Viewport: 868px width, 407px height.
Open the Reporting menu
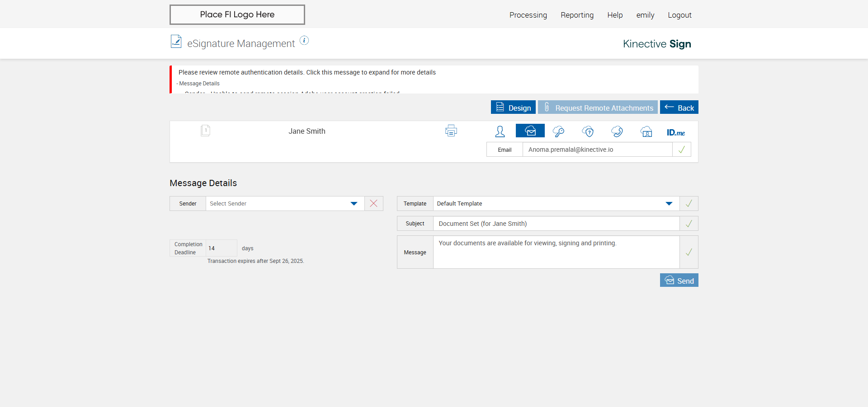[577, 15]
